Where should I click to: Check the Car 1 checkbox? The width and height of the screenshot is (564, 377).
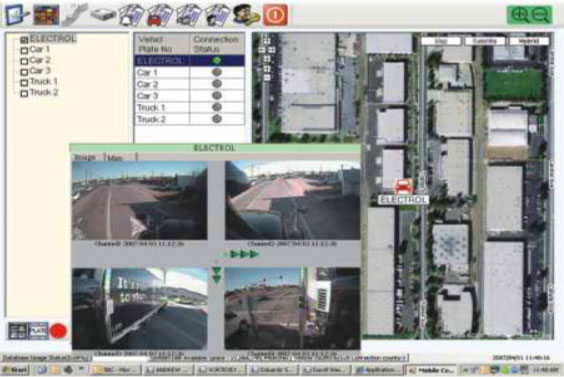click(24, 50)
